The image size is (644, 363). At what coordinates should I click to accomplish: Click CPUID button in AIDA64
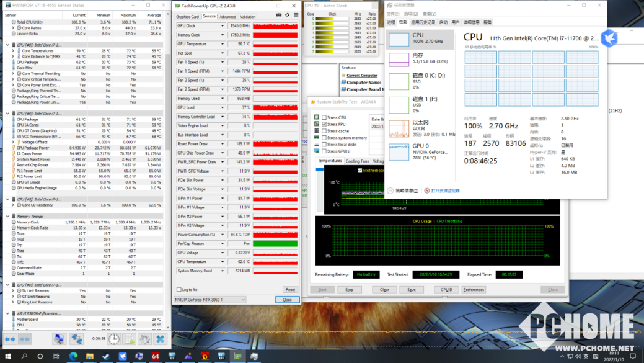(x=446, y=290)
